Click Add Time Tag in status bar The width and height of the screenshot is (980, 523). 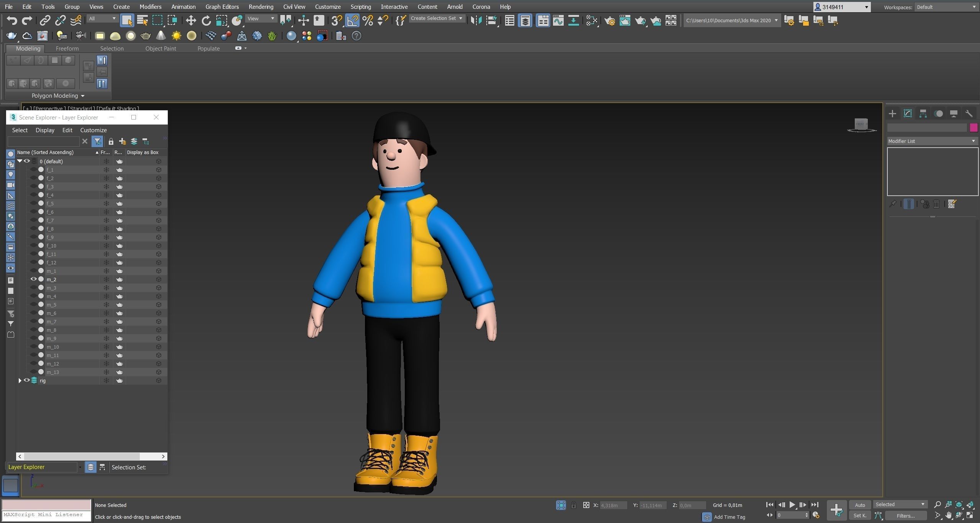[x=729, y=517]
